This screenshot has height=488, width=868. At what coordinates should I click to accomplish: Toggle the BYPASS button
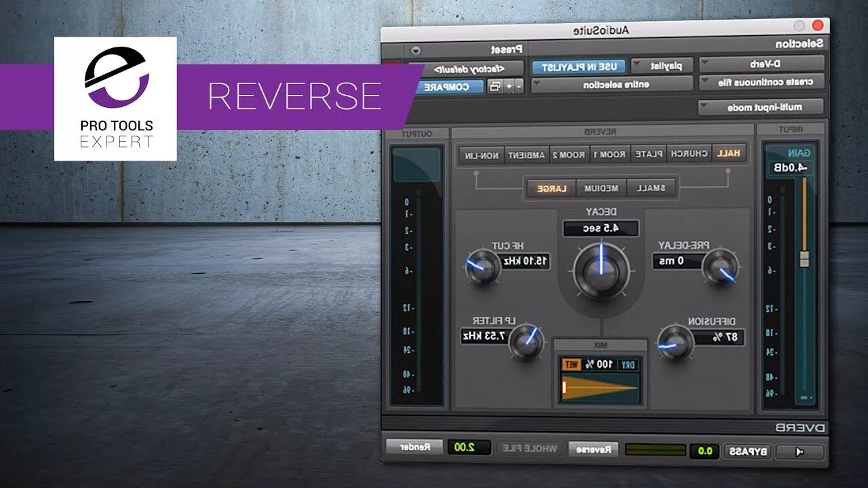[747, 451]
